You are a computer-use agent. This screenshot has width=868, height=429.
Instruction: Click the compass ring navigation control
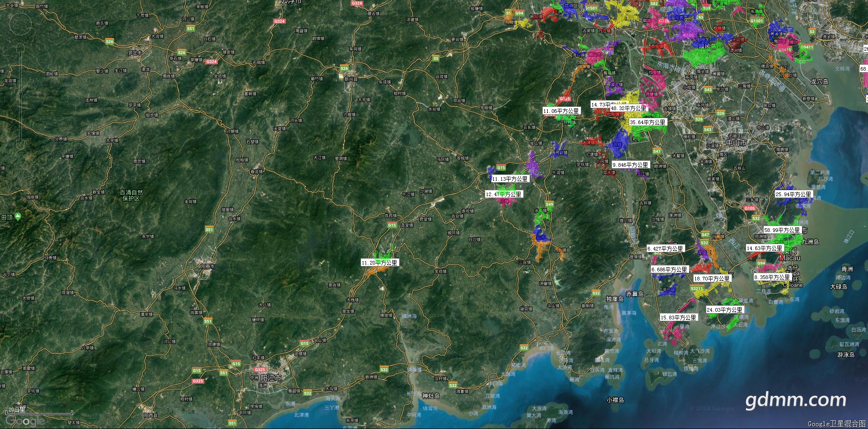[20, 24]
